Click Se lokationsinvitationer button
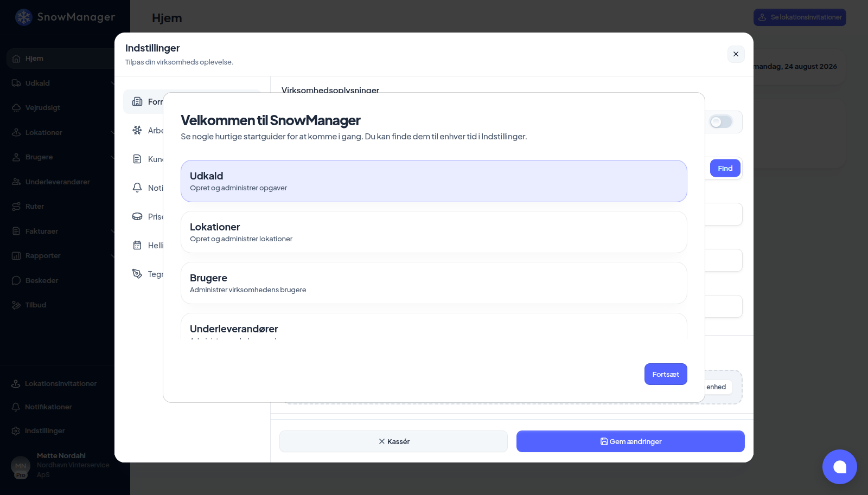The width and height of the screenshot is (868, 495). coord(800,17)
